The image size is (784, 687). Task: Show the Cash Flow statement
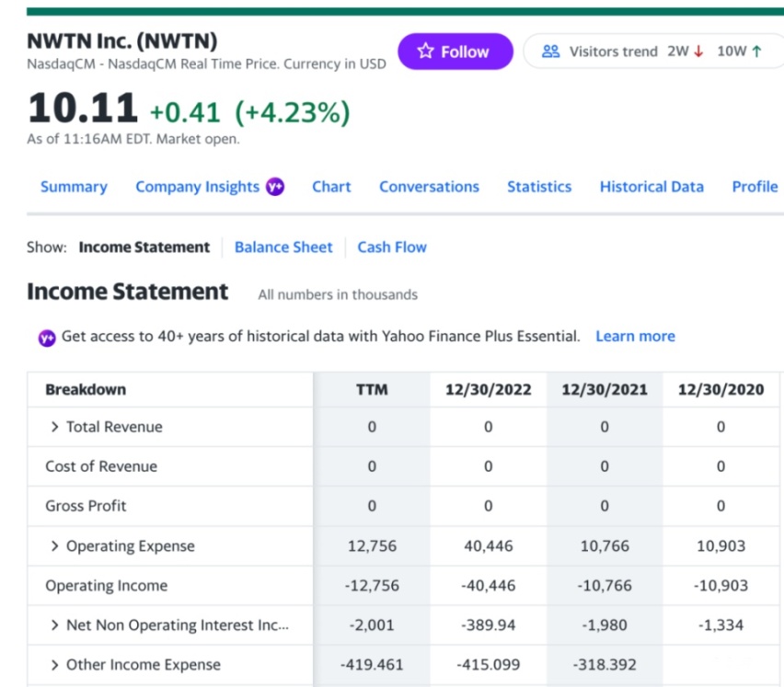coord(392,247)
